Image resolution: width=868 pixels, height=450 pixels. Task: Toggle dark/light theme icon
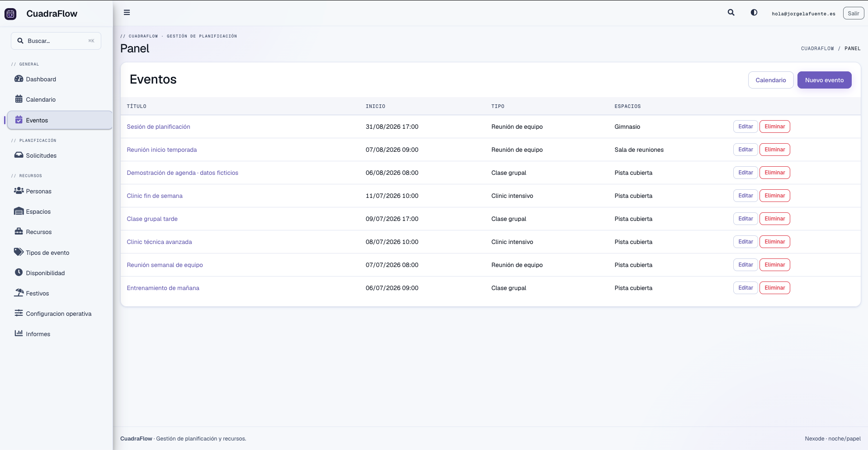coord(754,13)
